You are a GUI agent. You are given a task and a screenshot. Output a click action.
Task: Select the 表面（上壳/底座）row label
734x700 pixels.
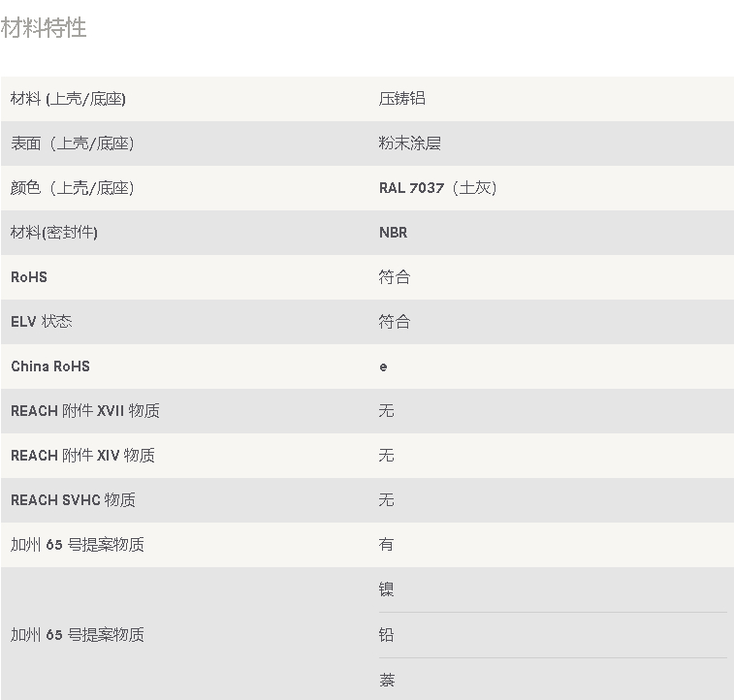73,143
